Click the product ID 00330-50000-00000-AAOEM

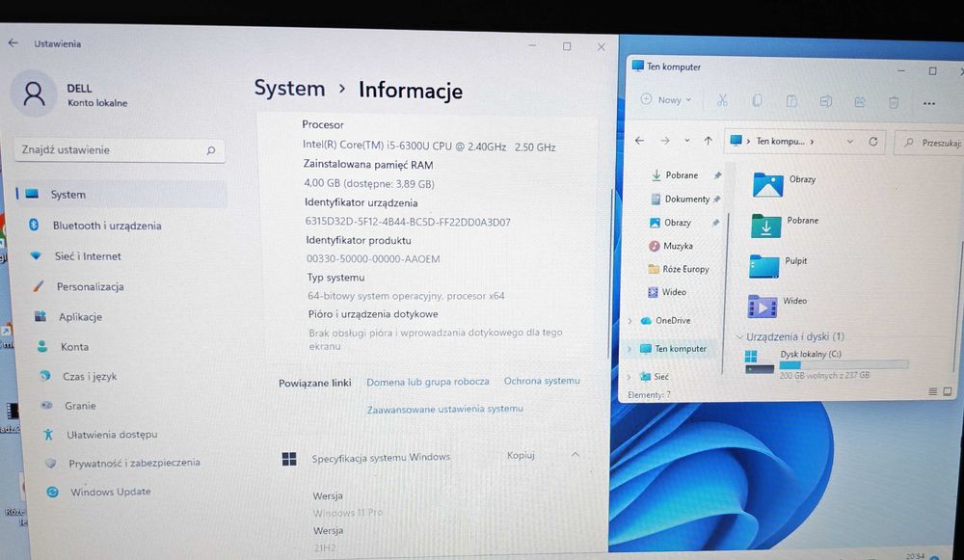[373, 258]
